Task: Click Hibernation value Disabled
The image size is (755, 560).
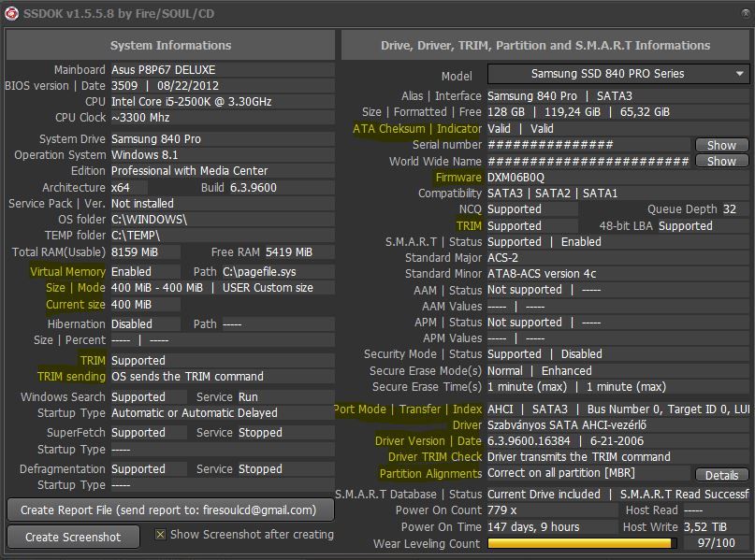Action: [132, 324]
